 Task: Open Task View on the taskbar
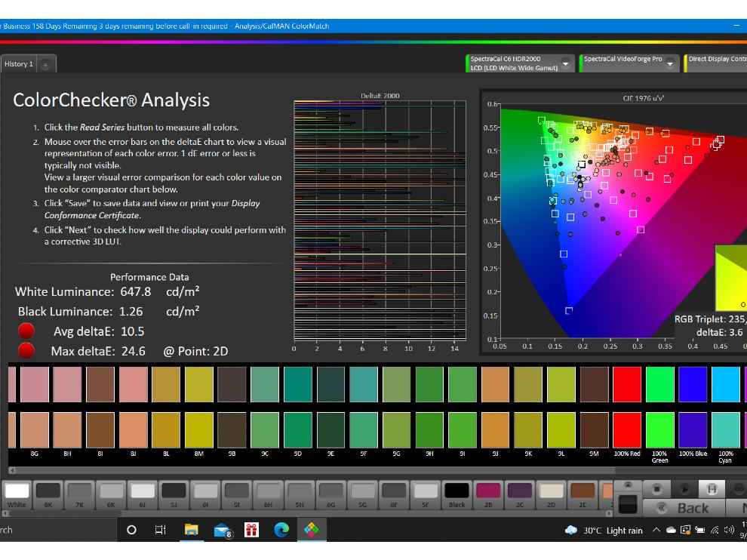coord(161,530)
